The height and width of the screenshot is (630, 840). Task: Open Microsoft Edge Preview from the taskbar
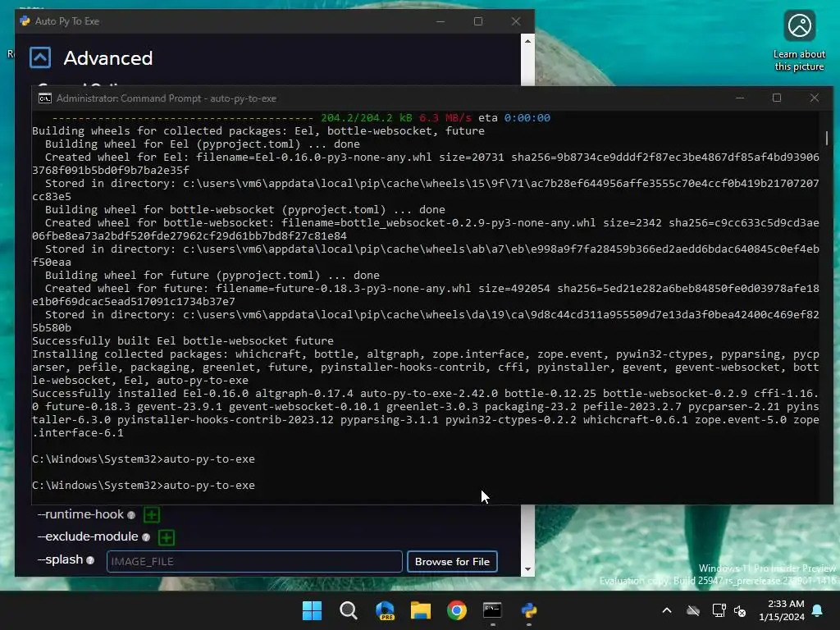pyautogui.click(x=385, y=610)
